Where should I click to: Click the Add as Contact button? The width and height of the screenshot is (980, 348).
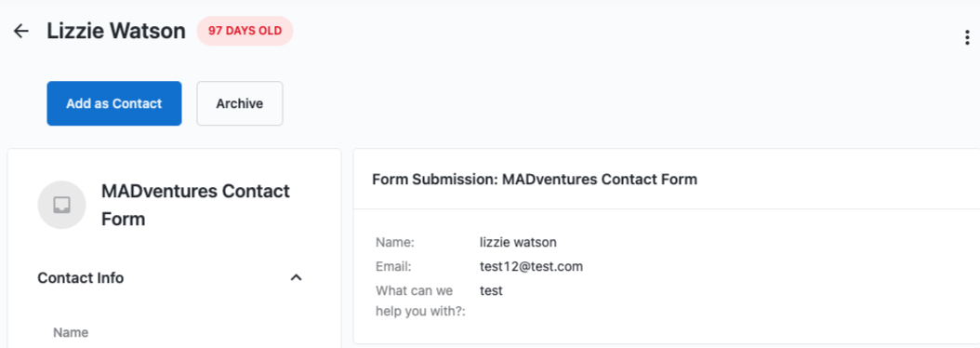click(114, 103)
